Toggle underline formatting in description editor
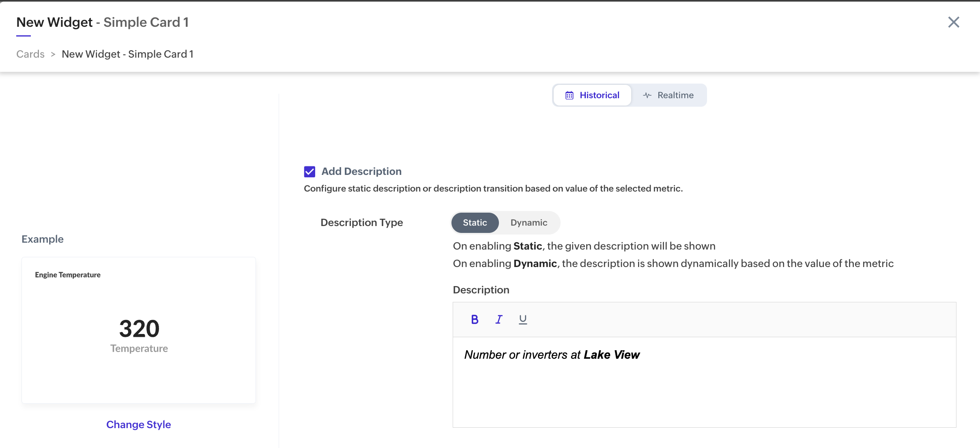Viewport: 980px width, 448px height. coord(523,320)
